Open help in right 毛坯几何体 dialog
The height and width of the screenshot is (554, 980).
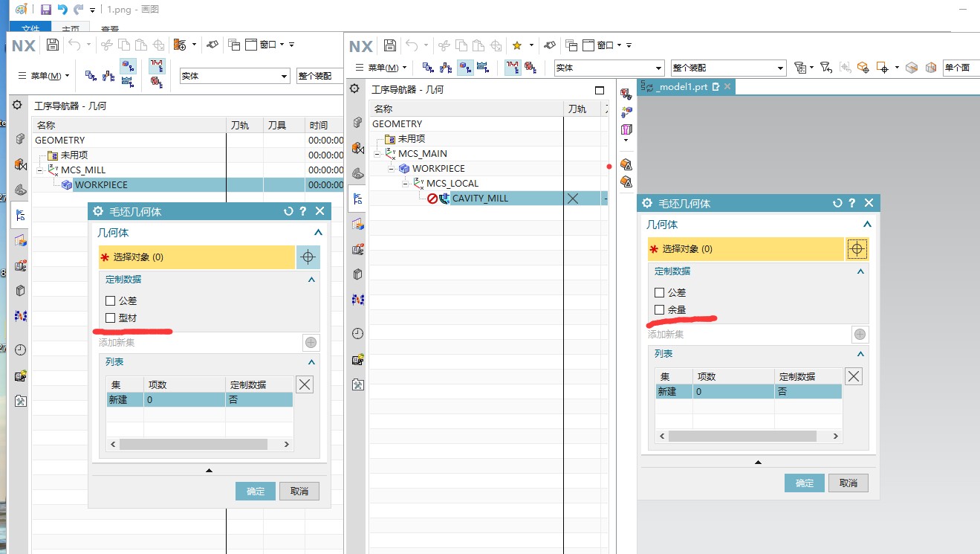tap(851, 203)
